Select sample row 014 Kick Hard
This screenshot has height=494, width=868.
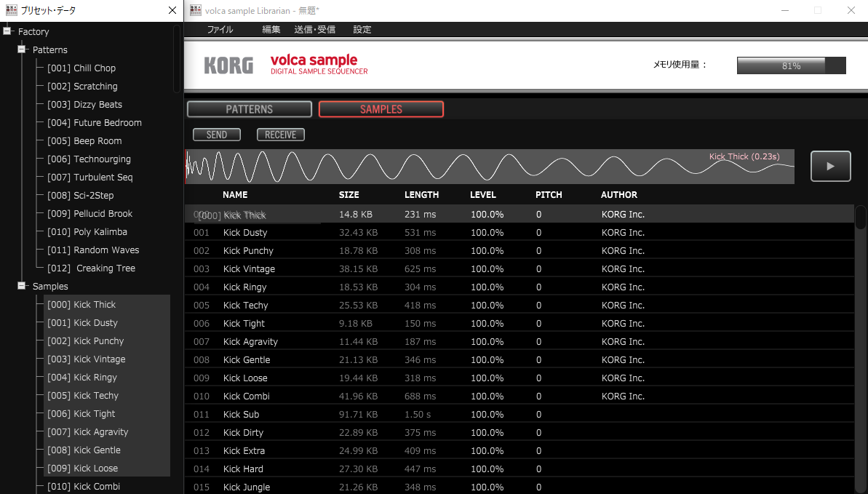pos(519,469)
